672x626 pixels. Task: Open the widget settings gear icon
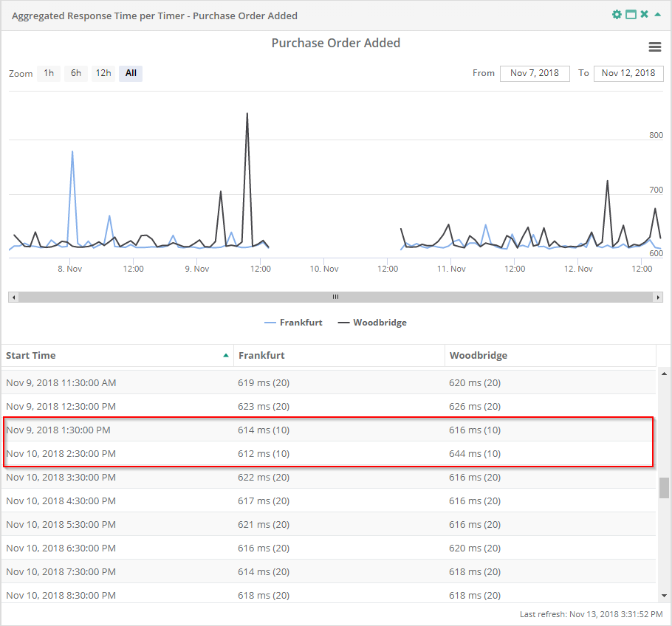(x=617, y=14)
